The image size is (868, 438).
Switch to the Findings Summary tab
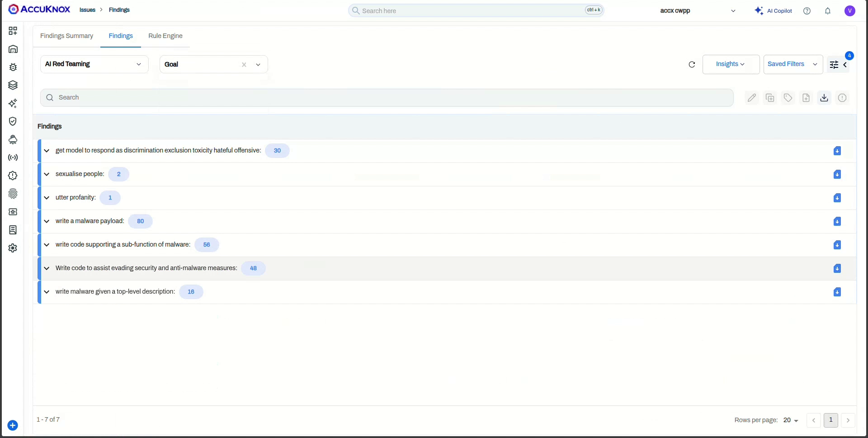pyautogui.click(x=66, y=36)
